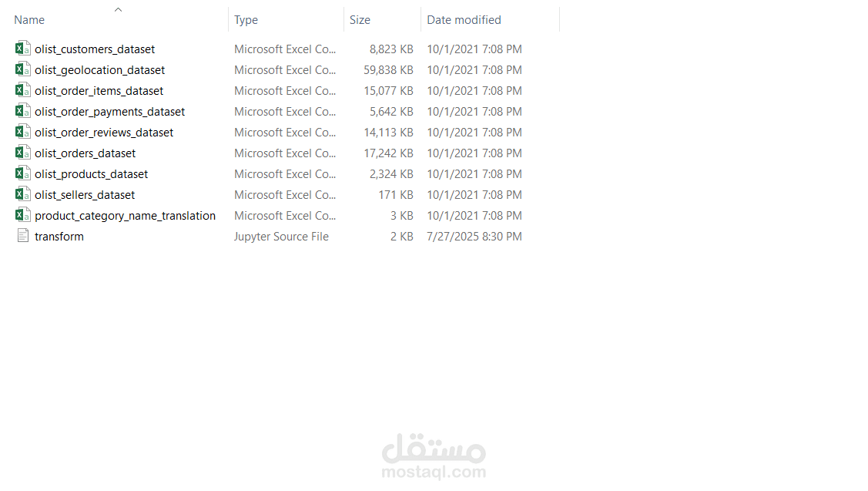
Task: Sort files by the Name column header
Action: coord(29,20)
